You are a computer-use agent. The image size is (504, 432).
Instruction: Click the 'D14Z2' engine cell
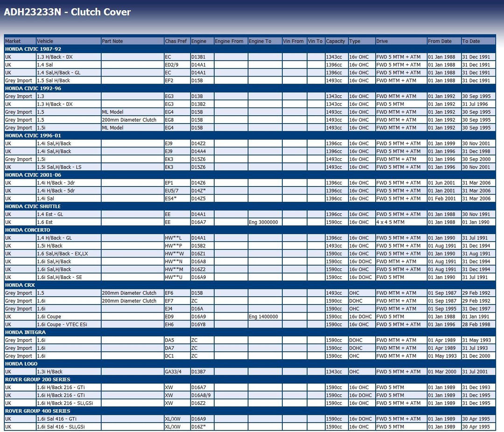202,144
